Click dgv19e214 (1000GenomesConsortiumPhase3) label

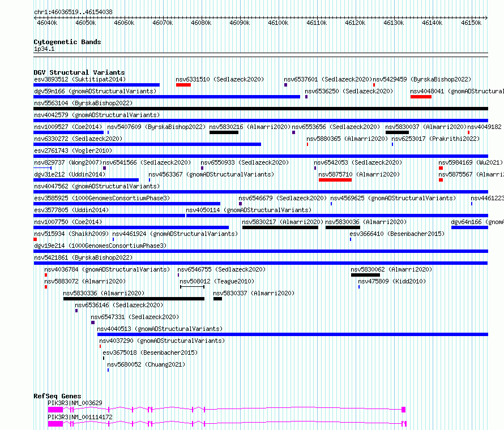click(x=100, y=246)
